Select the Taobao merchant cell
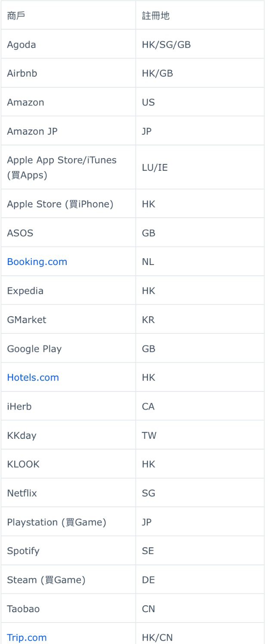 (x=68, y=609)
